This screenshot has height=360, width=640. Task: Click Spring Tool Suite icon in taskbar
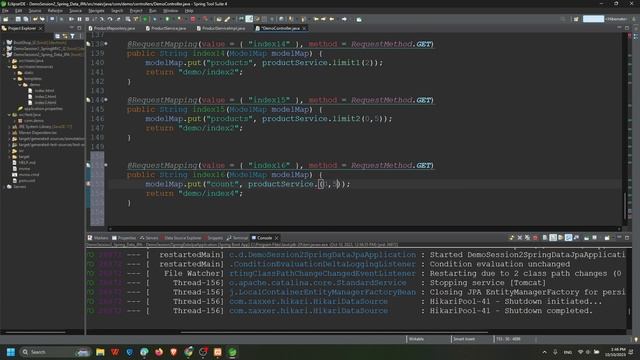pyautogui.click(x=232, y=352)
